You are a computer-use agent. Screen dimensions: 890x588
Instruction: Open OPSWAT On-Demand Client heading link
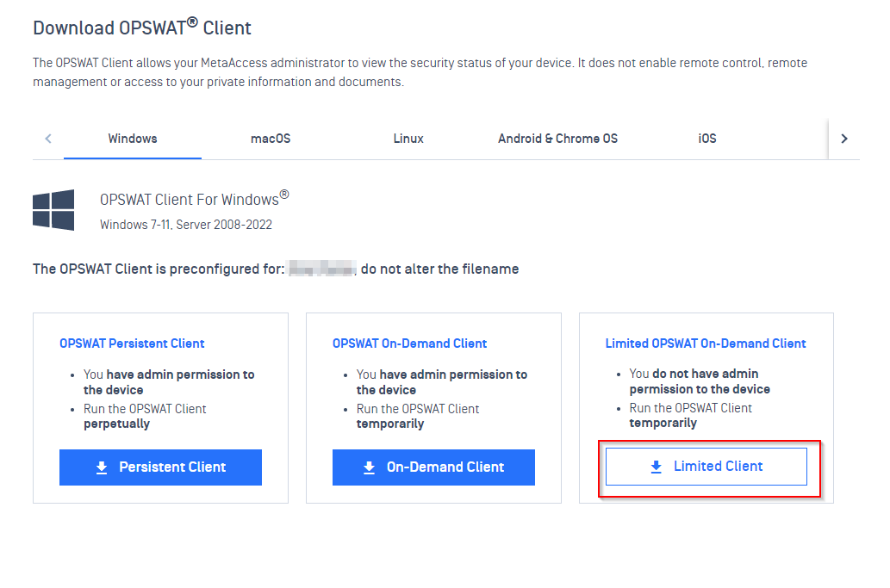[409, 344]
